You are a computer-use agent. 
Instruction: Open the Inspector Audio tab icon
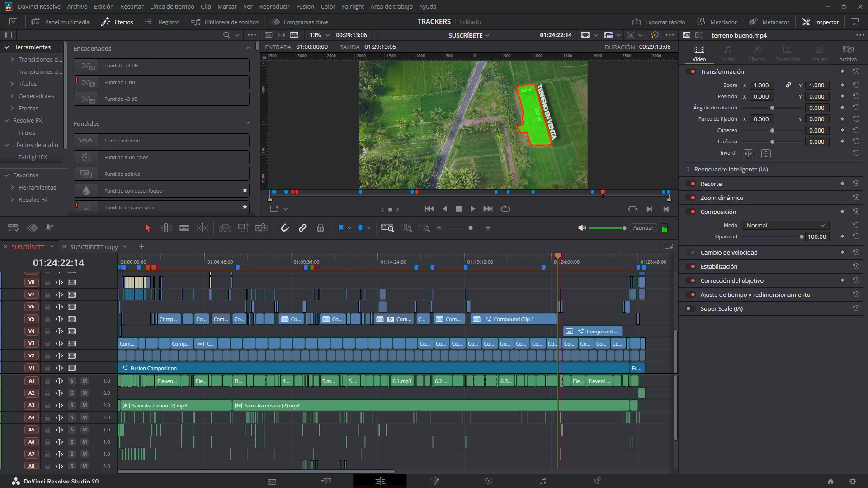coord(727,52)
